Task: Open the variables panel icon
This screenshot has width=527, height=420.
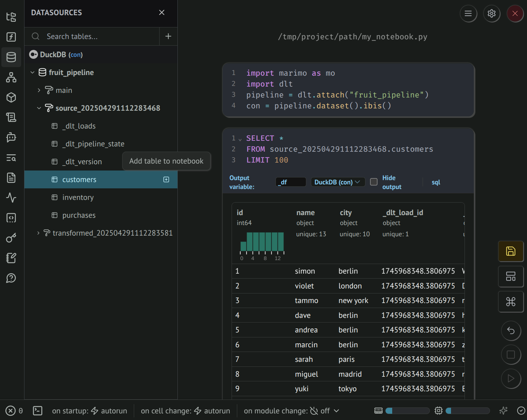Action: click(11, 37)
